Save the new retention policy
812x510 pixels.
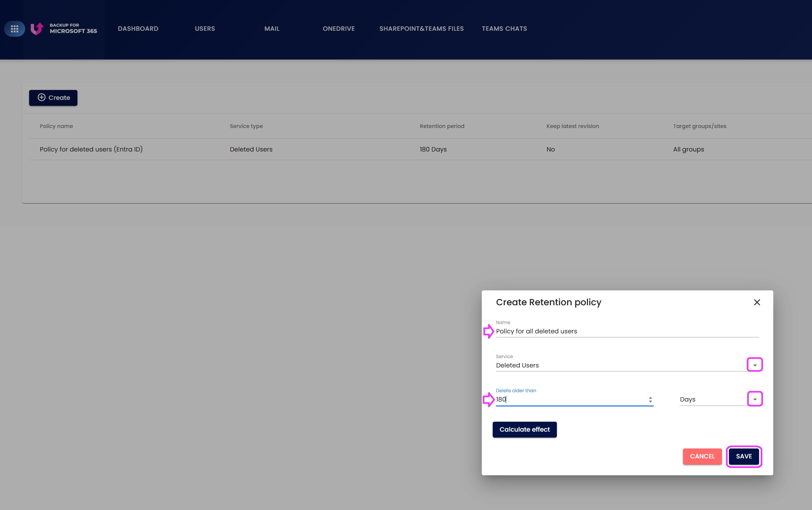tap(744, 456)
